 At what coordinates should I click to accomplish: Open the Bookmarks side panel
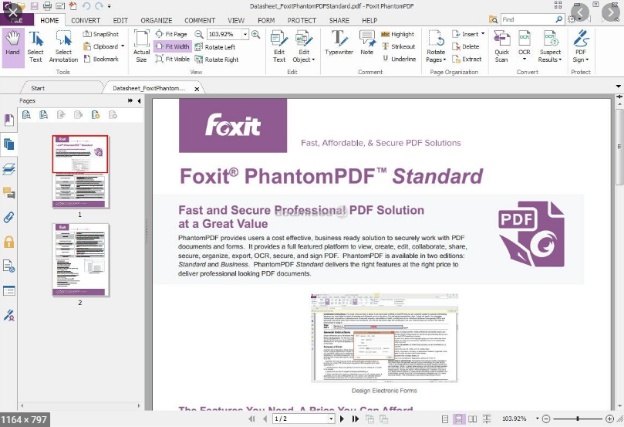pos(9,119)
